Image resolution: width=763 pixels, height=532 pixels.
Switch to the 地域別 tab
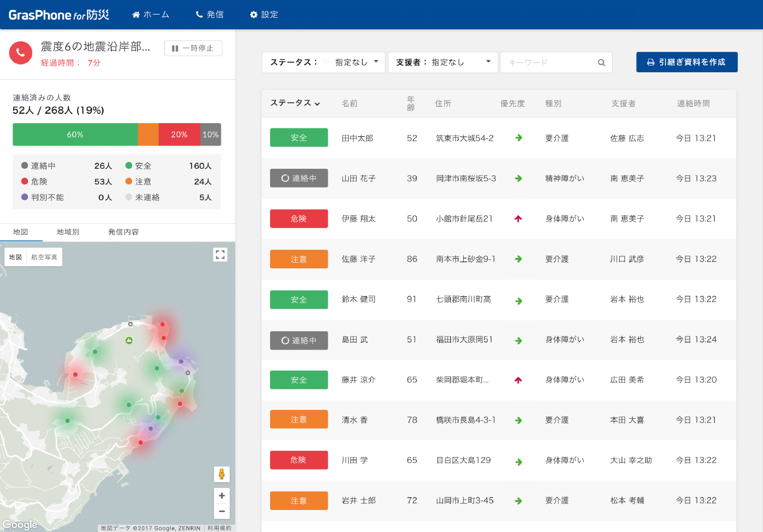click(68, 232)
